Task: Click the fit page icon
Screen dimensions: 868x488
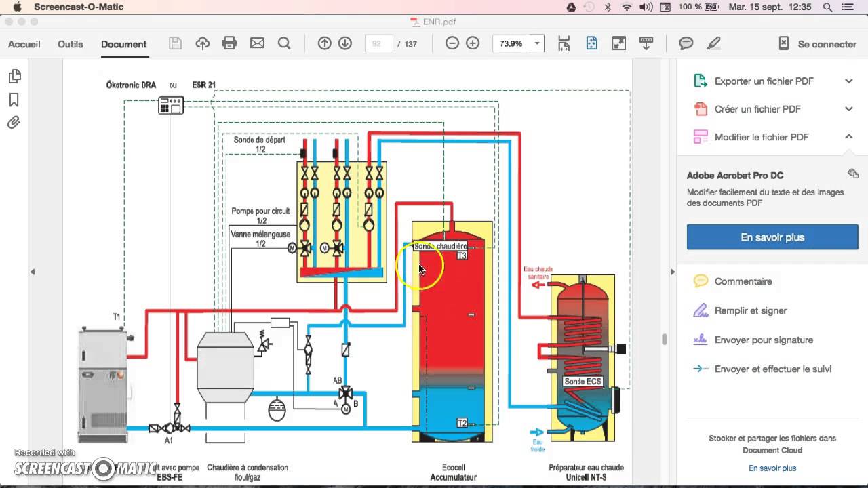Action: coord(591,43)
